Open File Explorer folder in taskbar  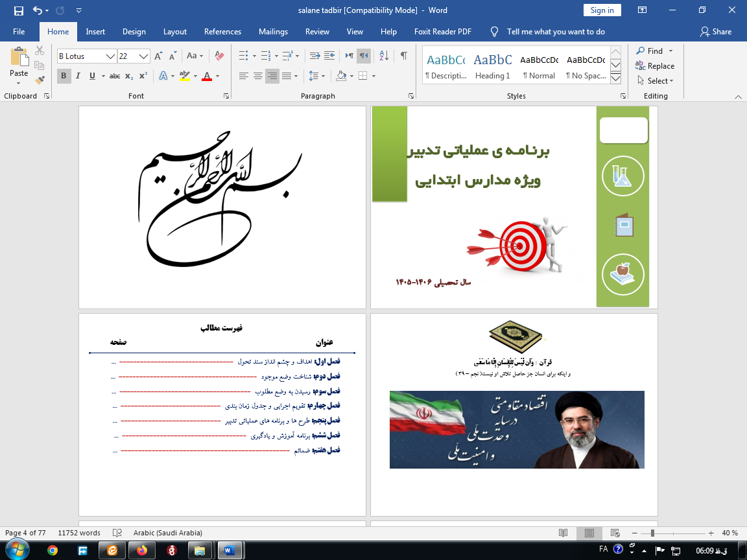200,550
